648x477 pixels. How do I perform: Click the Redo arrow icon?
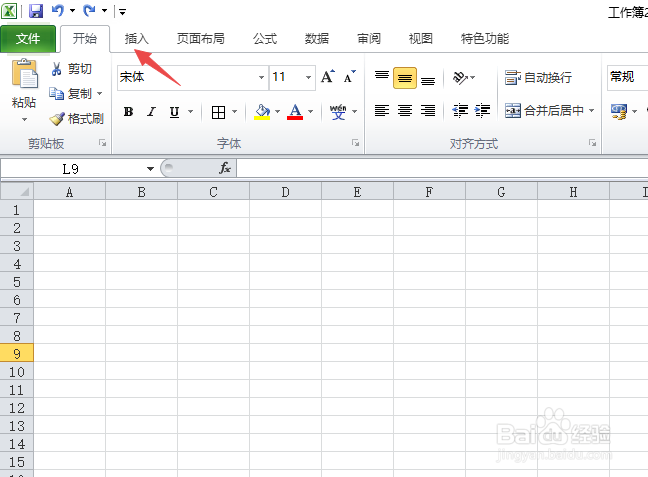[x=89, y=10]
